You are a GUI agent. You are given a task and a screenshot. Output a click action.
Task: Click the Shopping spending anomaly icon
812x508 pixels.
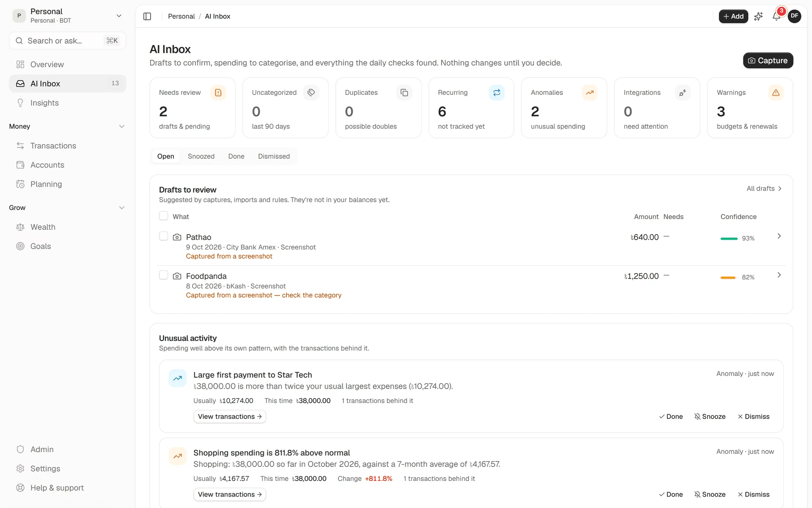tap(178, 456)
